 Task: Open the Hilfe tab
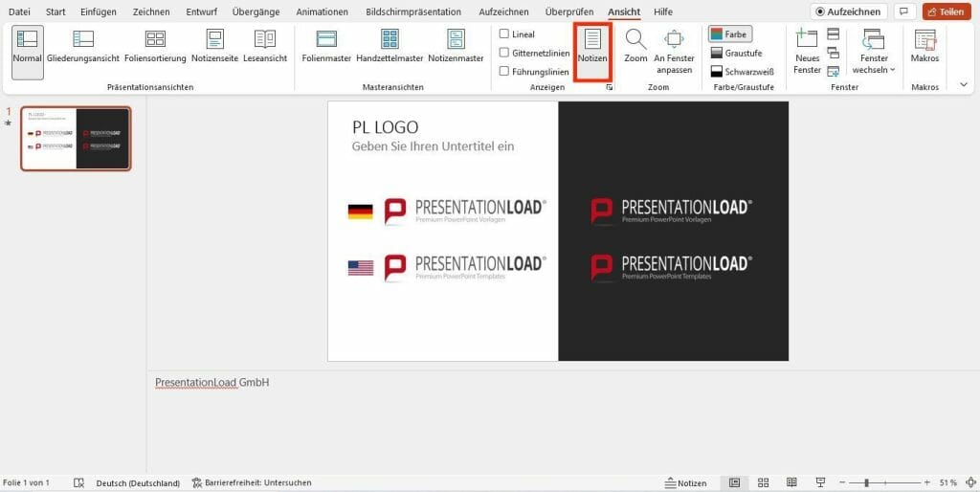[x=663, y=11]
